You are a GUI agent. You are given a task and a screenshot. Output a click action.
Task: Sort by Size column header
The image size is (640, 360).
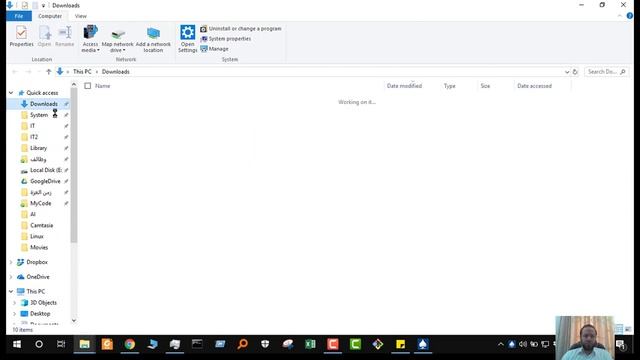point(485,86)
